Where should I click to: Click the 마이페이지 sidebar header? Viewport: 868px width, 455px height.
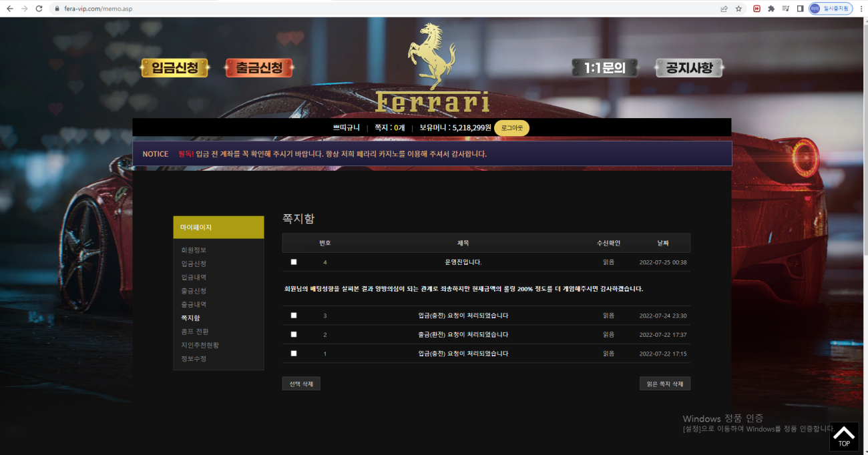click(218, 227)
